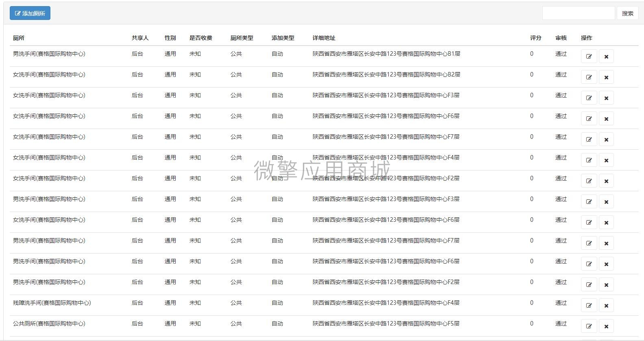Focus the search input box beside 搜索
This screenshot has width=644, height=341.
tap(578, 13)
